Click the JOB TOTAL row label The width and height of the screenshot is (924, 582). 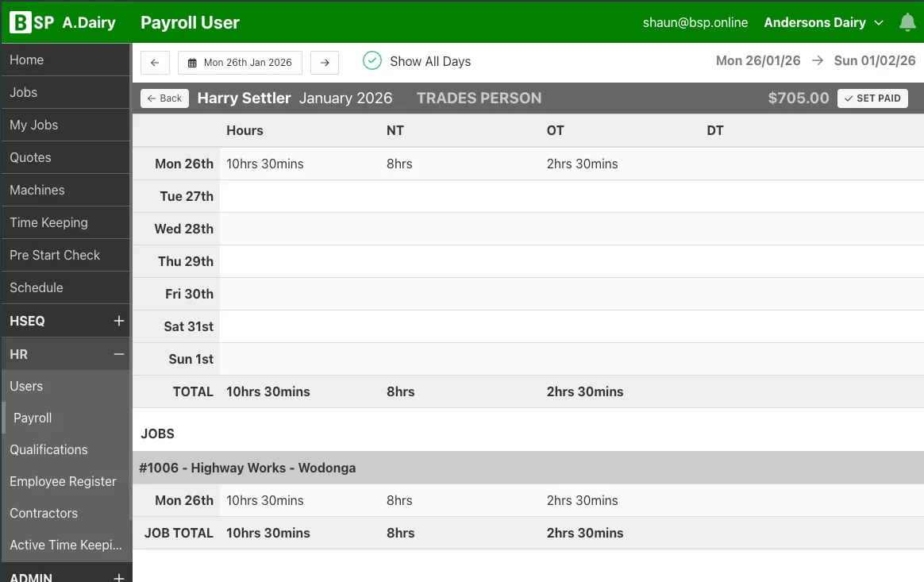[x=179, y=533]
